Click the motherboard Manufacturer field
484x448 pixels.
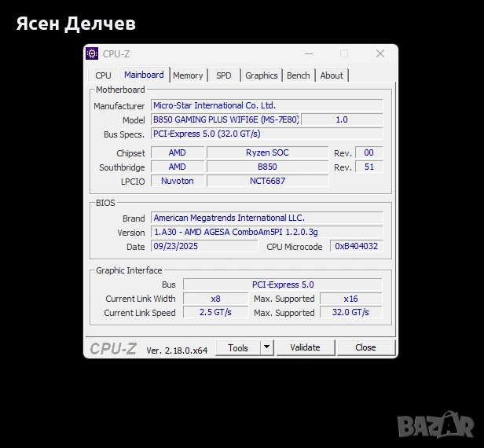coord(266,105)
